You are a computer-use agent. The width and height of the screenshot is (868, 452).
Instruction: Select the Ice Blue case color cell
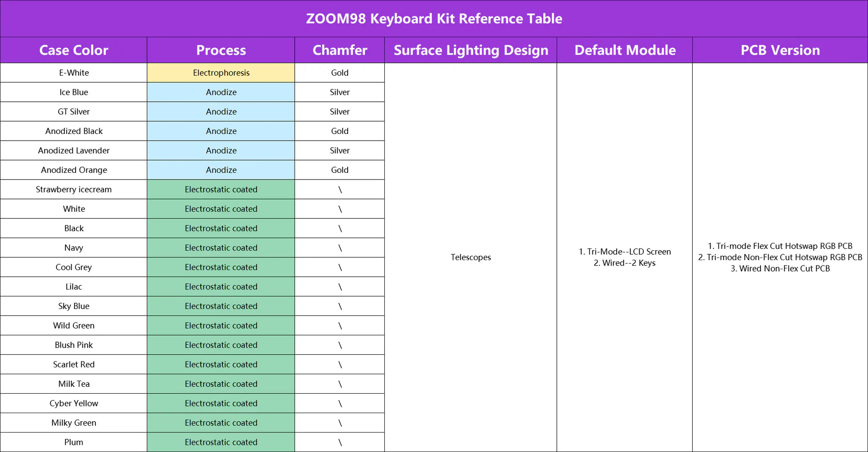click(x=74, y=92)
